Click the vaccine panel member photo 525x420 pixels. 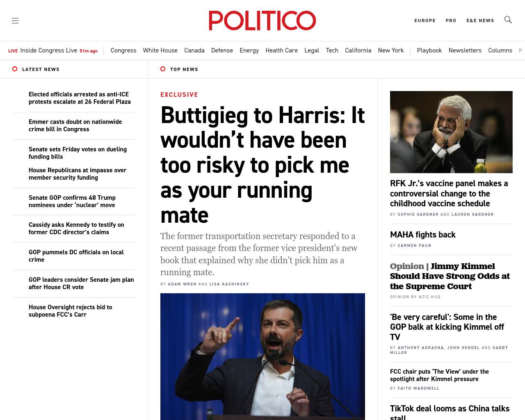click(451, 132)
